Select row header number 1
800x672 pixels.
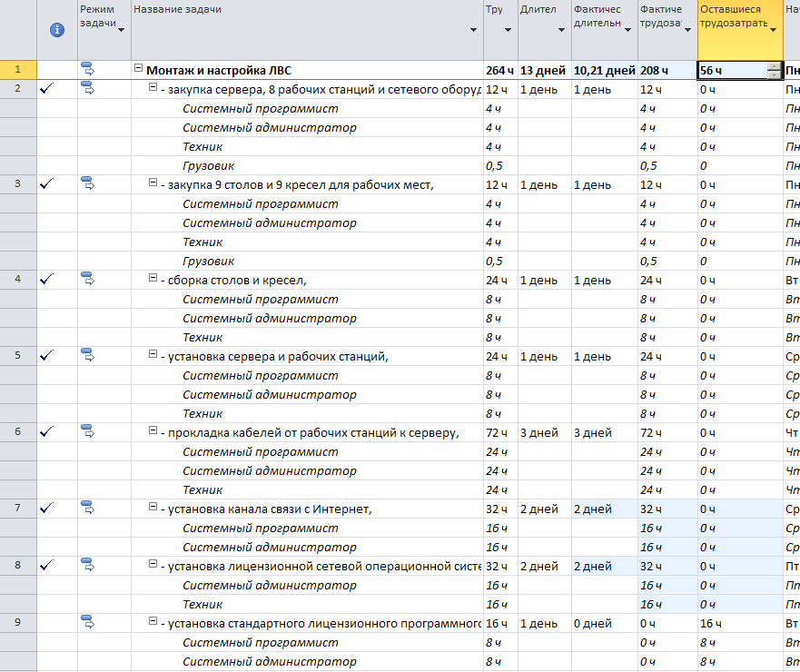(18, 70)
